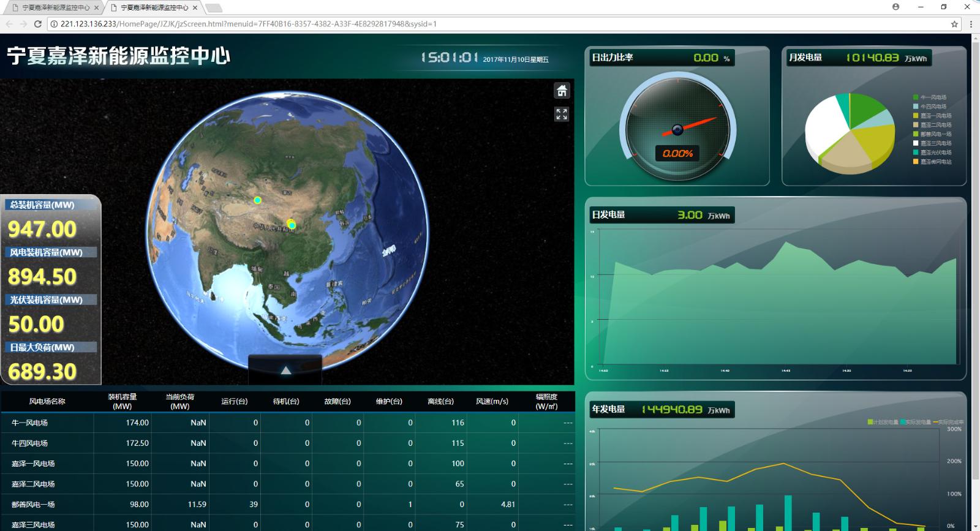Close the active second browser tab
Viewport: 980px width, 531px height.
click(195, 8)
